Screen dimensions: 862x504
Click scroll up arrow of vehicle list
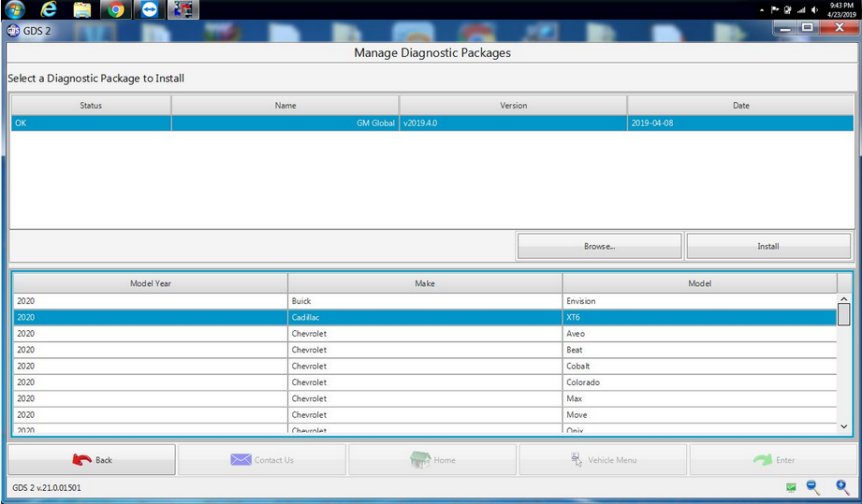(x=843, y=300)
